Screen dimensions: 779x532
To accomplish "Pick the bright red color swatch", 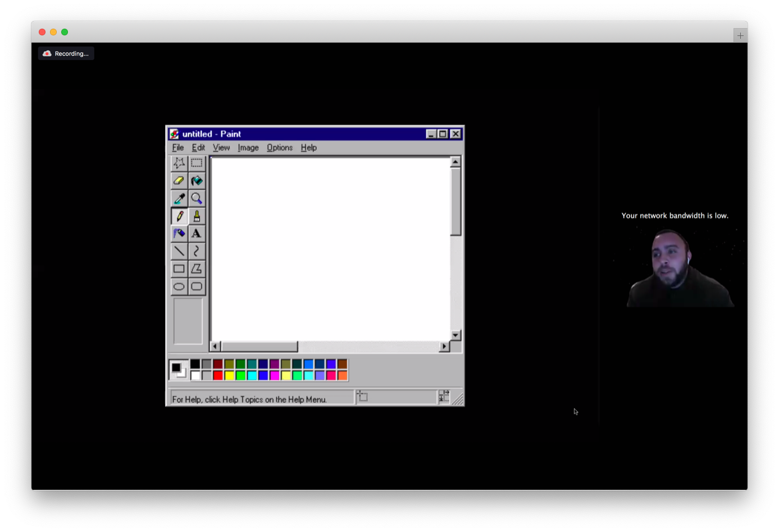I will (x=218, y=375).
